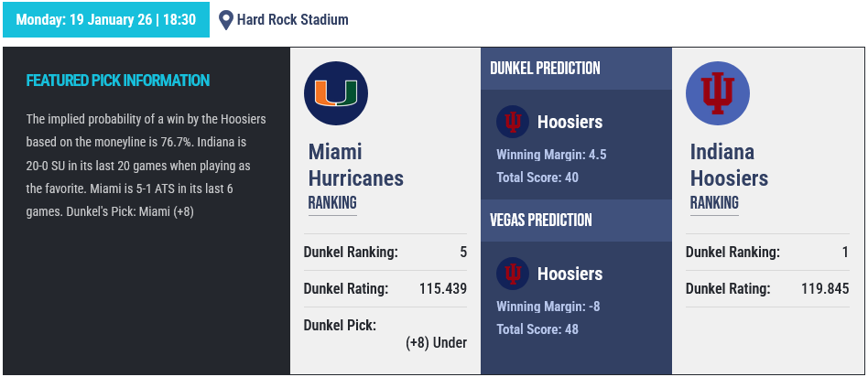This screenshot has height=377, width=868.
Task: Click Ranking label under Indiana Hoosiers
Action: (714, 203)
